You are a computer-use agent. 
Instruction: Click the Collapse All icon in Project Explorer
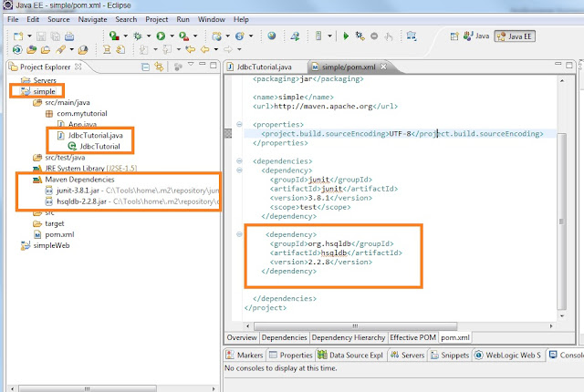(x=146, y=67)
